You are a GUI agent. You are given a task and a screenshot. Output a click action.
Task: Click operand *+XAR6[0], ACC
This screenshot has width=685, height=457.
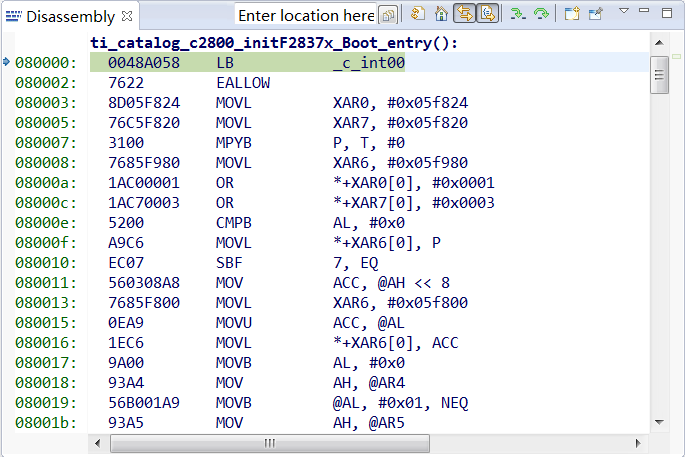tap(396, 343)
